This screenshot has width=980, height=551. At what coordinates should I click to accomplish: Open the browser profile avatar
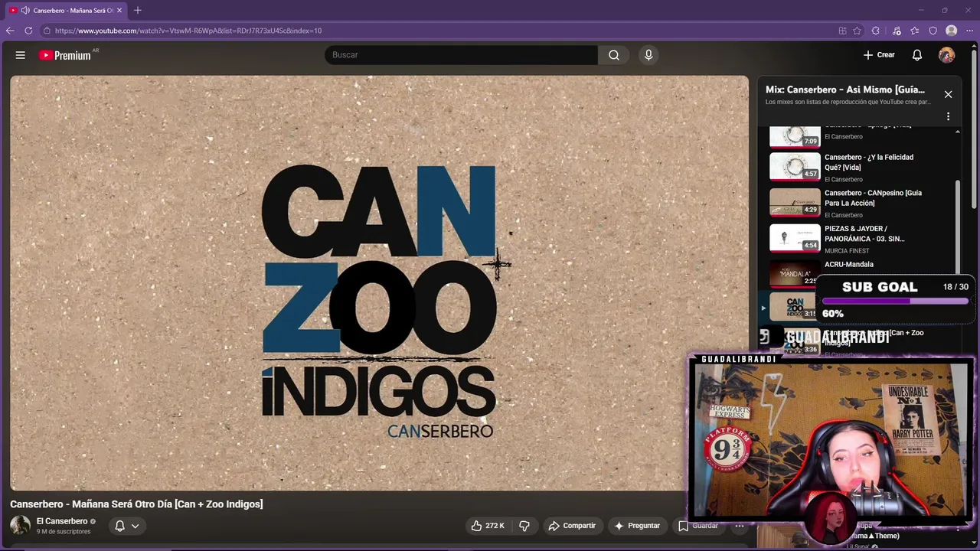tap(952, 31)
